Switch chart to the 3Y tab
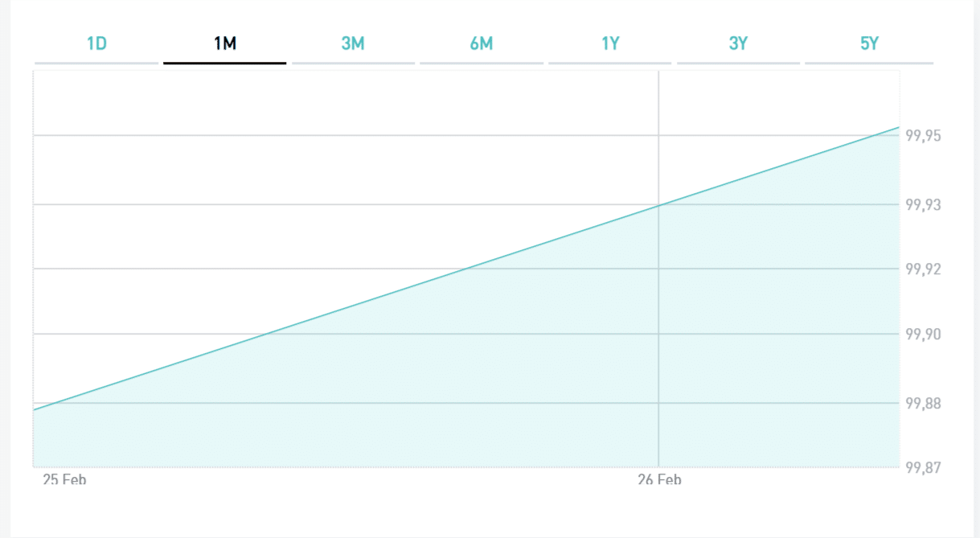This screenshot has width=980, height=538. (x=738, y=44)
